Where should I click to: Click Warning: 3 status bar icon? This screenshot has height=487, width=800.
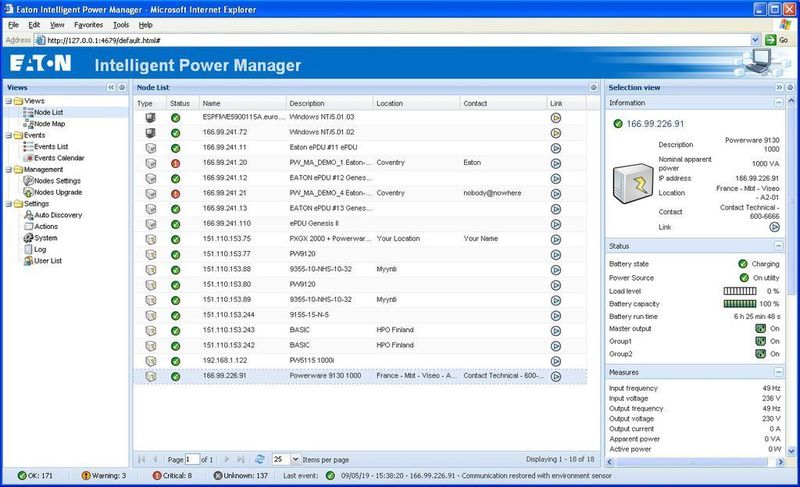[86, 475]
